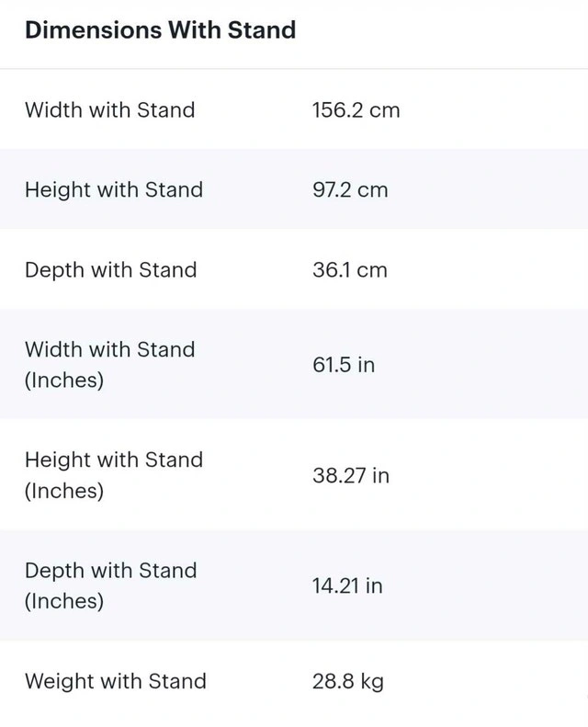Select the Height with Stand centimeters label
588x727 pixels.
click(x=113, y=190)
